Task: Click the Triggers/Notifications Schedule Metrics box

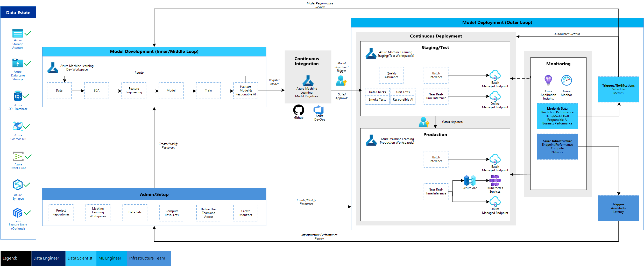Action: pyautogui.click(x=618, y=89)
